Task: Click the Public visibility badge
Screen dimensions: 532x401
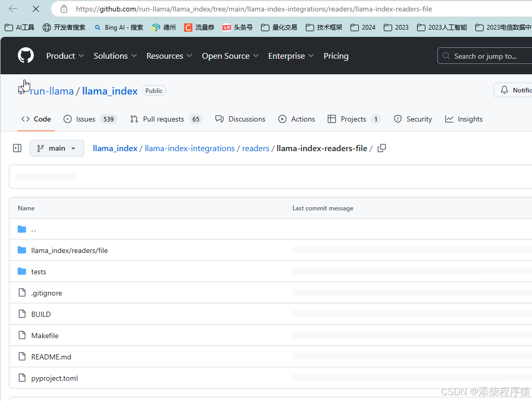Action: pos(154,90)
